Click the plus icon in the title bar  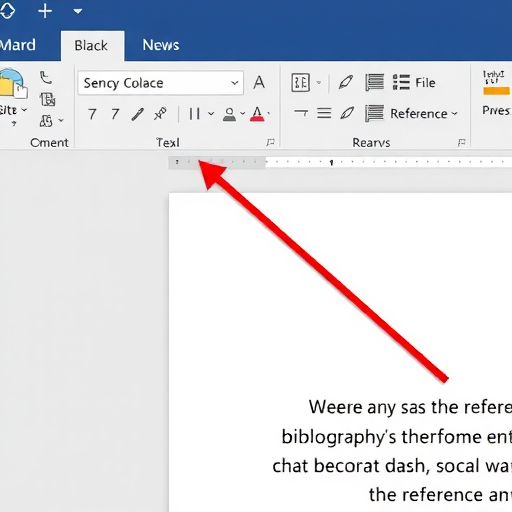point(45,12)
